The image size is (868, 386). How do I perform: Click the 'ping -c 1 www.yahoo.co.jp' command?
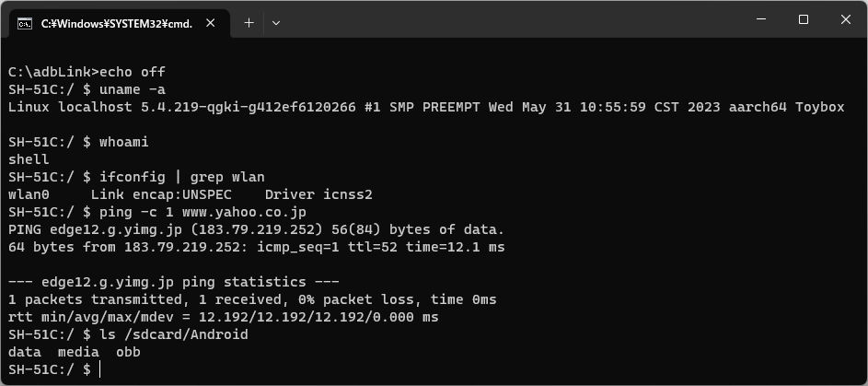(x=203, y=213)
